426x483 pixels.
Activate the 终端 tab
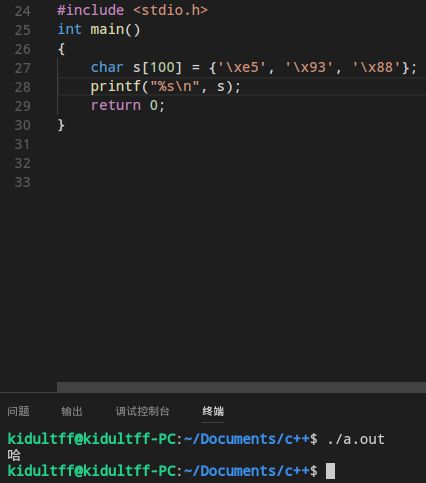tap(213, 411)
